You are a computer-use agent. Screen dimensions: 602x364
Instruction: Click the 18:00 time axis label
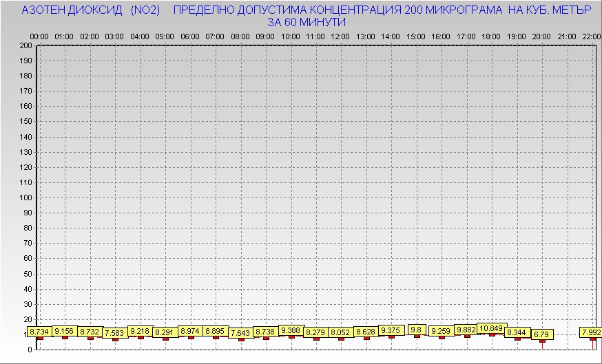point(491,36)
